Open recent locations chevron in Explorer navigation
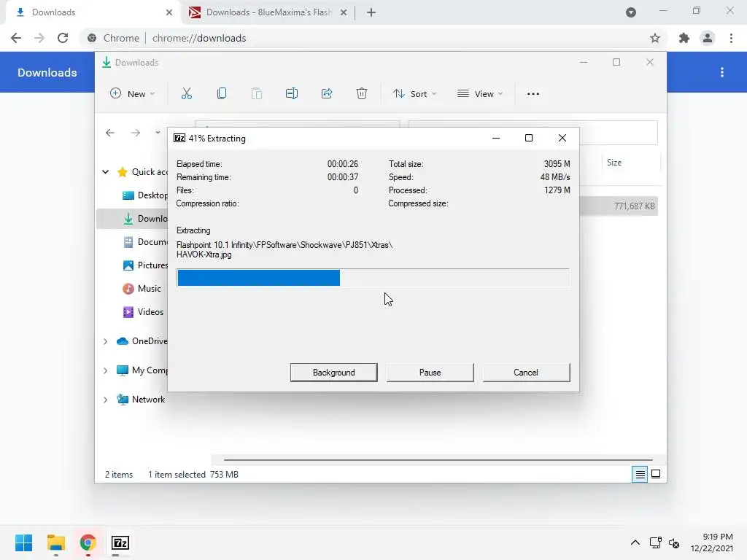This screenshot has height=560, width=747. coord(158,133)
